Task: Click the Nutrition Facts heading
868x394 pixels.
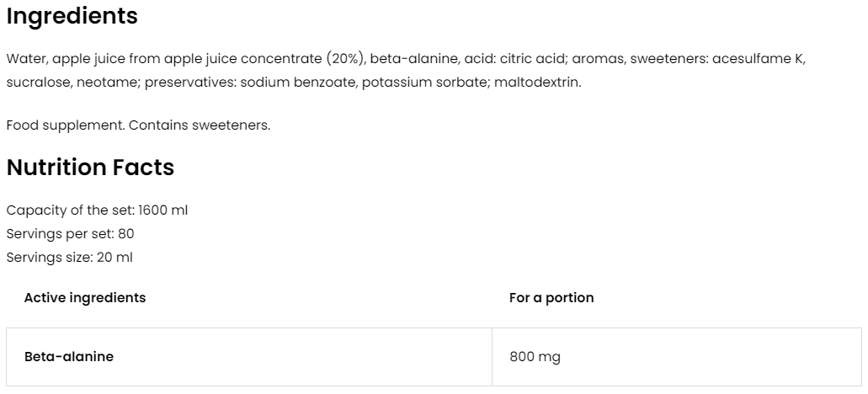Action: click(x=90, y=168)
